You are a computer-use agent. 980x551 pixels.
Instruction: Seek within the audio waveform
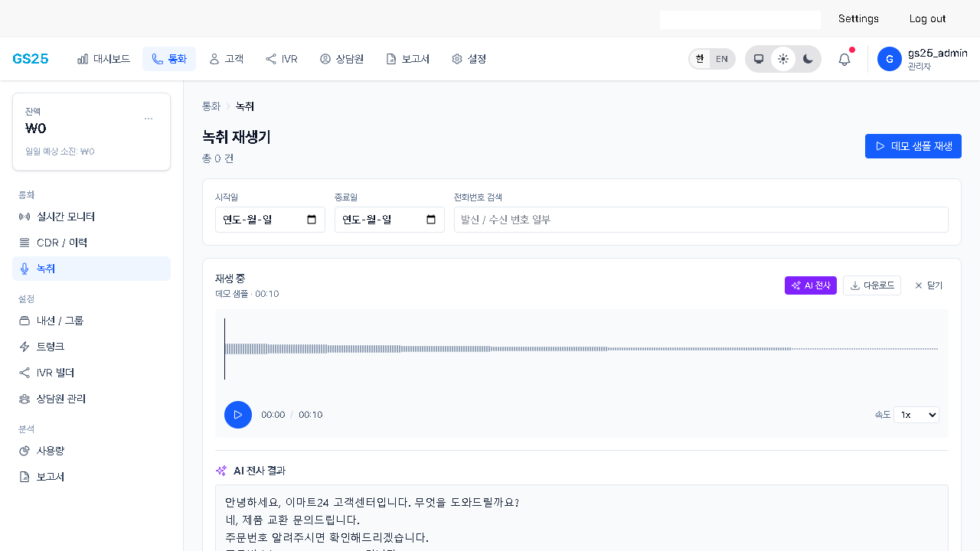582,349
